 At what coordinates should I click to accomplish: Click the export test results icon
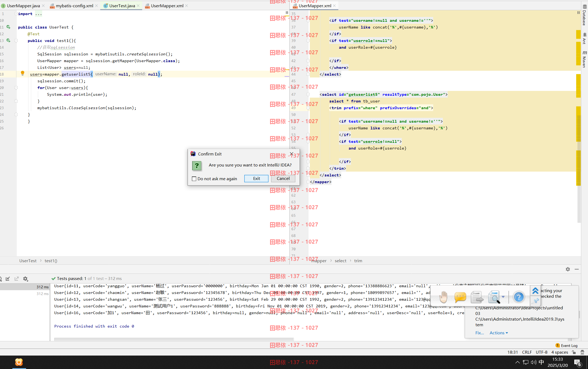click(x=17, y=279)
